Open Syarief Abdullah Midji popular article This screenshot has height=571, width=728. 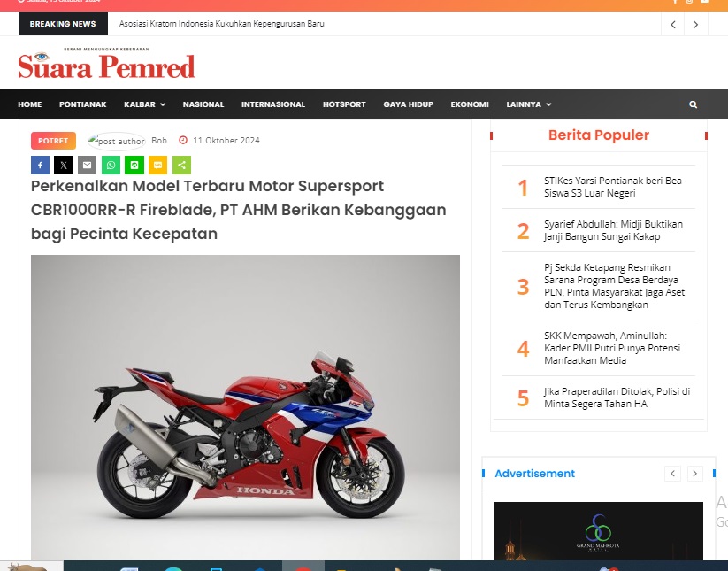(613, 230)
